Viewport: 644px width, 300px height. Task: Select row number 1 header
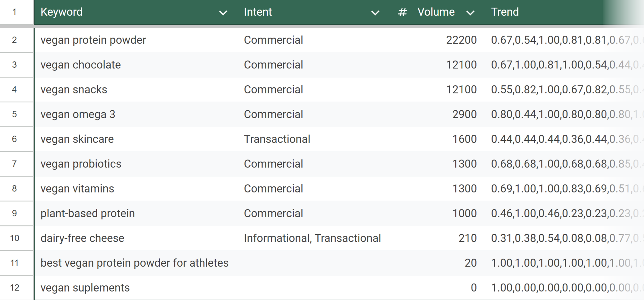(x=14, y=12)
